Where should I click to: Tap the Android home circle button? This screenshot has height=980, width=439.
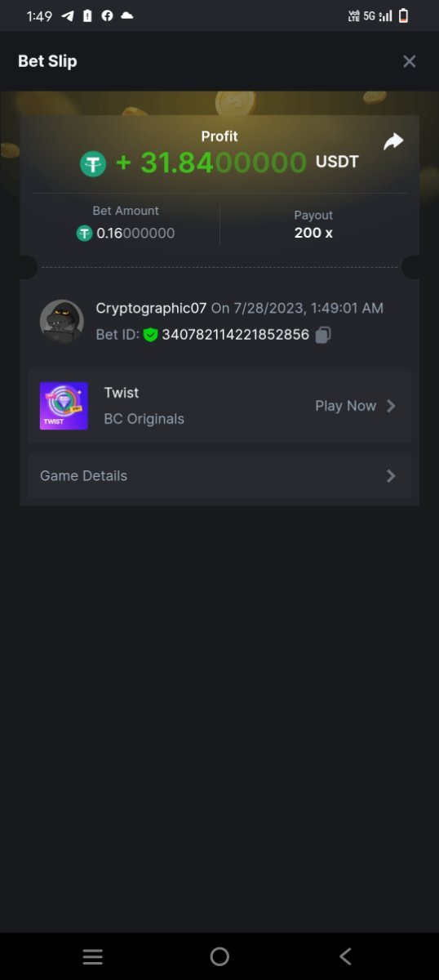tap(219, 957)
